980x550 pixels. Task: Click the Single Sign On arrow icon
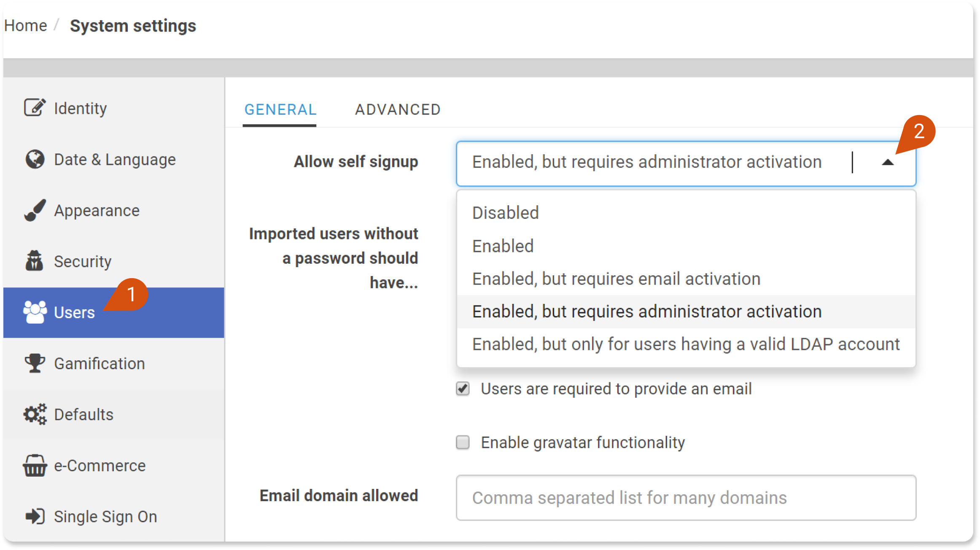35,516
